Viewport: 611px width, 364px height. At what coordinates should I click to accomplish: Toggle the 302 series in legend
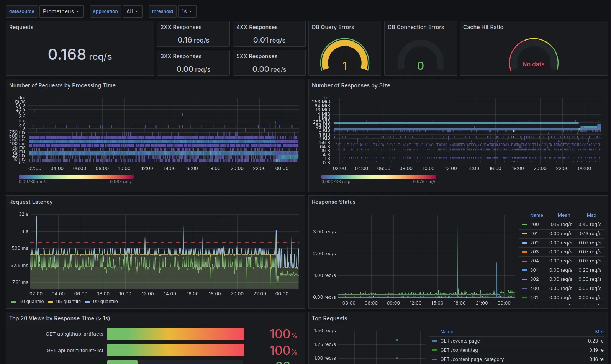[x=534, y=279]
